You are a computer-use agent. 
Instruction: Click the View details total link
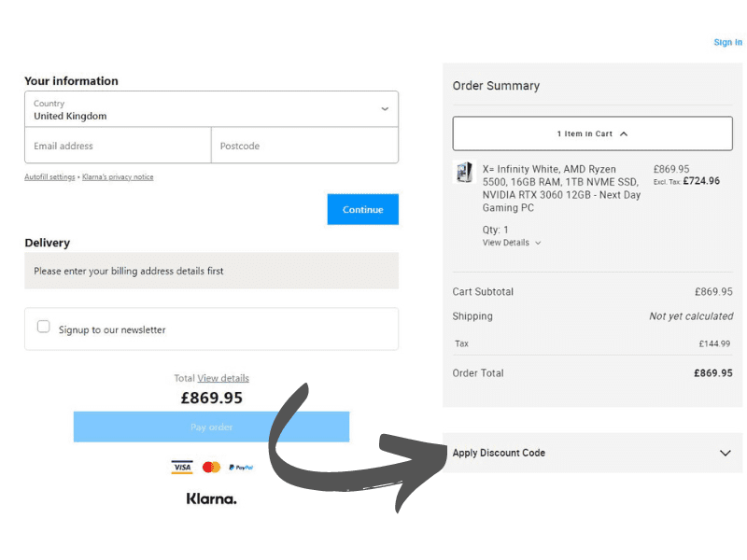click(x=223, y=378)
